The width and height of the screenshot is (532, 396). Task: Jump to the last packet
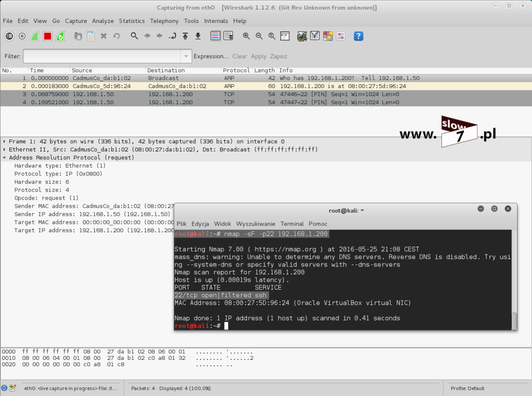198,36
